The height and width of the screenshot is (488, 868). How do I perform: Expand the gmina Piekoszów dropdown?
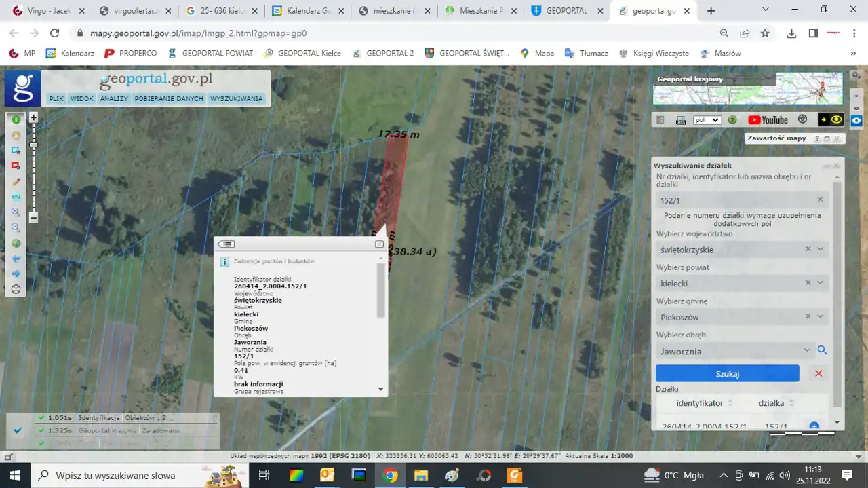click(820, 316)
